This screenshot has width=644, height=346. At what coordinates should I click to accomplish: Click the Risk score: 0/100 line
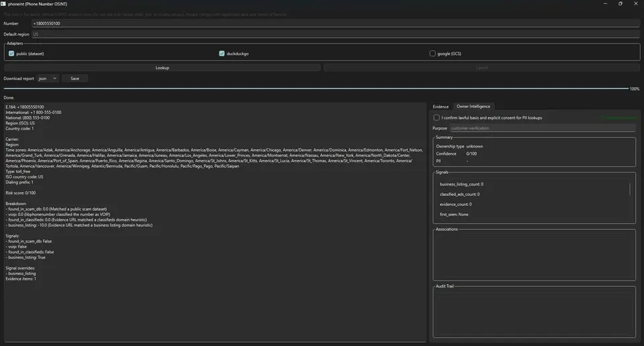pos(21,193)
